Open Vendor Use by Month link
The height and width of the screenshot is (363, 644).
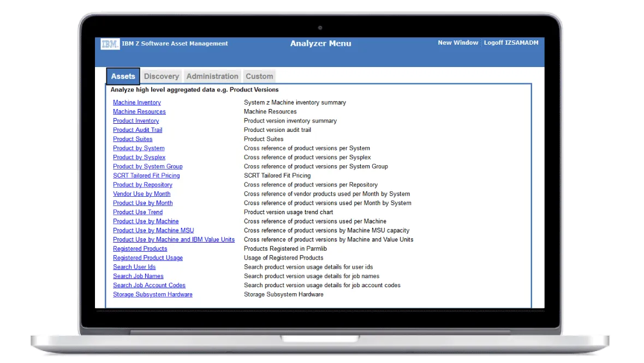pos(142,194)
